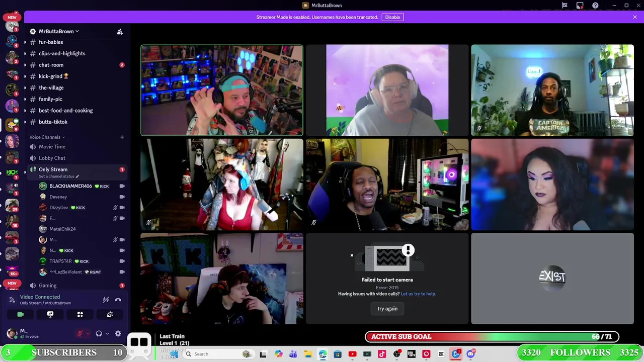Click the camera icon next to BLACKHAMMER406
The width and height of the screenshot is (644, 362).
pos(122,186)
